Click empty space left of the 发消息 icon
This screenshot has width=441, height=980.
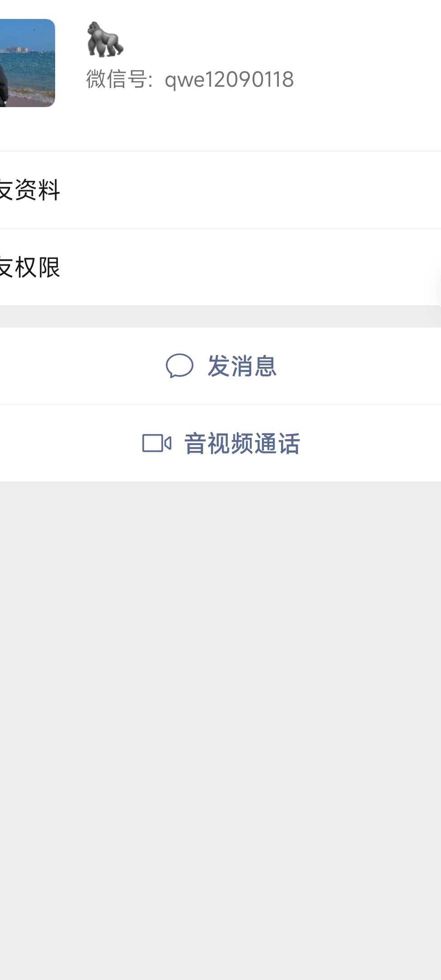pos(81,366)
